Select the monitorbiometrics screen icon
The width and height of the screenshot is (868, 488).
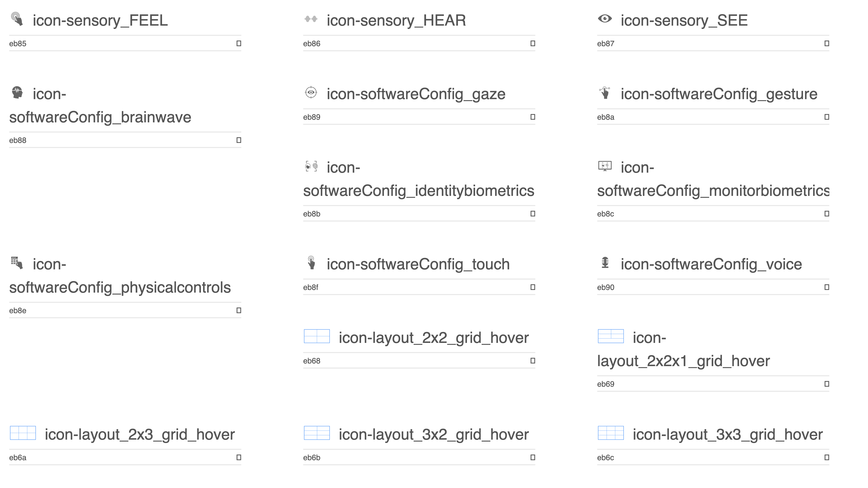[x=605, y=166]
